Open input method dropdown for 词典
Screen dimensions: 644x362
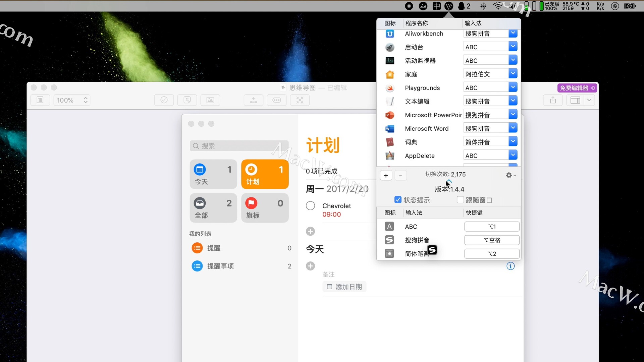[x=513, y=141]
